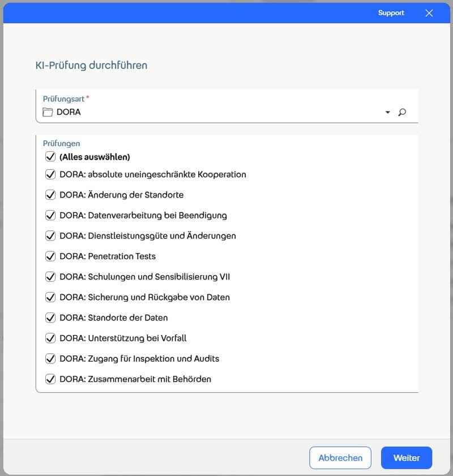Click the Support link in header
Viewport: 453px width, 476px height.
coord(391,13)
